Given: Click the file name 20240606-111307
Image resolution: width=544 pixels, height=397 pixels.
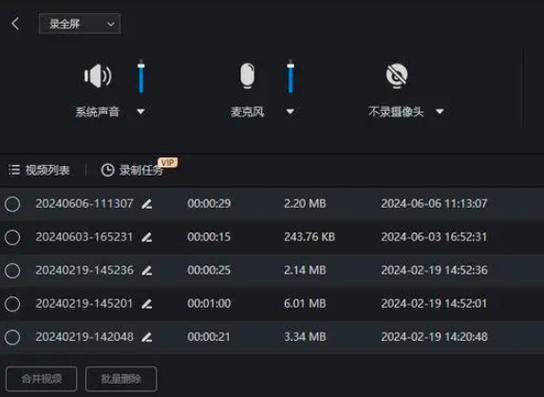Looking at the screenshot, I should coord(84,203).
